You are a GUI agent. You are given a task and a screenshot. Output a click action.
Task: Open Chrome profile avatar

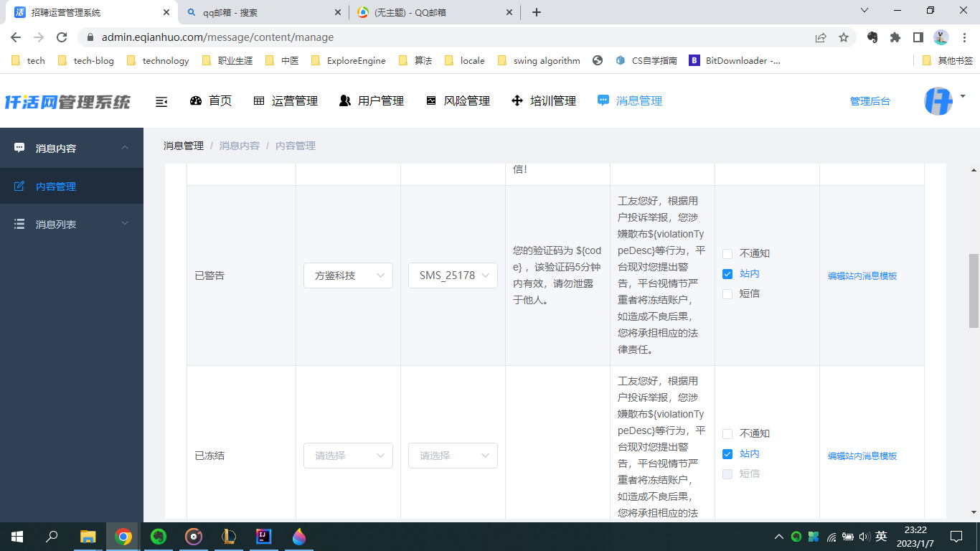point(941,37)
